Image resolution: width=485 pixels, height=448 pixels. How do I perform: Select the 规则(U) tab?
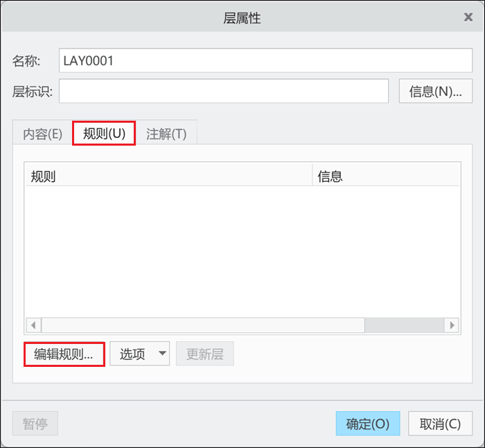[x=104, y=133]
